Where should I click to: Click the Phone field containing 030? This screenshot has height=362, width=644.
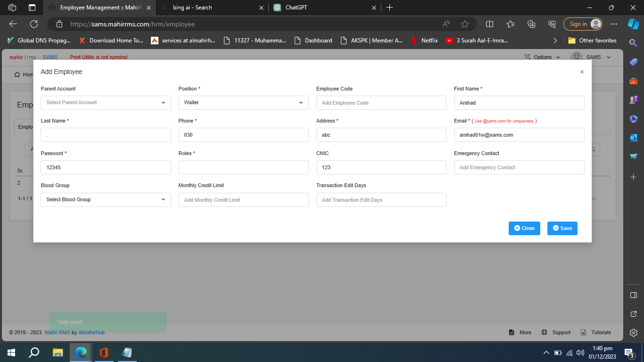click(243, 135)
